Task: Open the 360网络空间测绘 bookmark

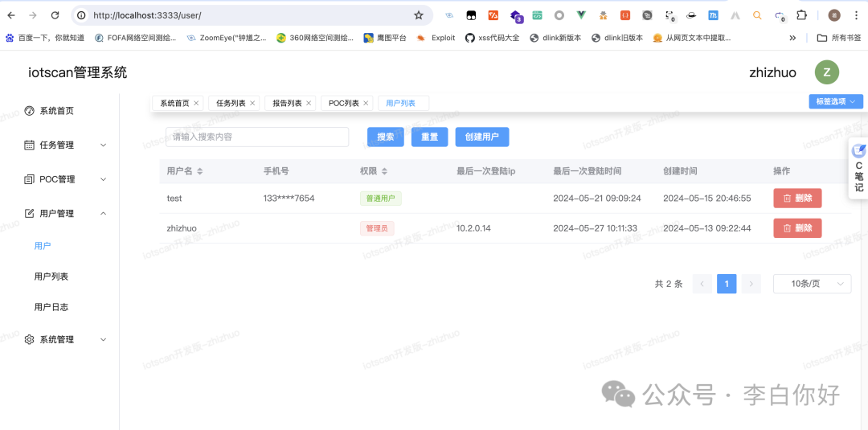Action: tap(315, 38)
